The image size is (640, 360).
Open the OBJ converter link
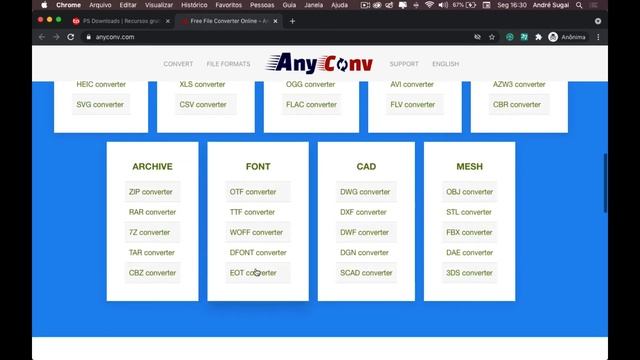(x=469, y=192)
